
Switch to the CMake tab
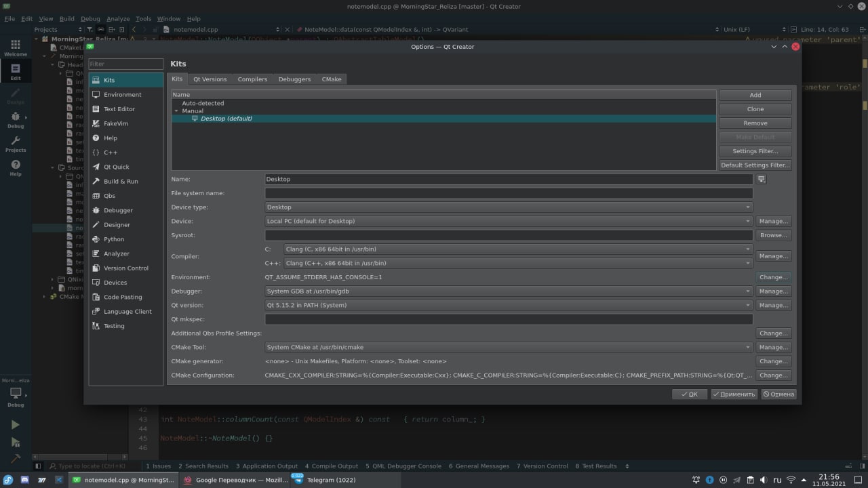pos(332,79)
